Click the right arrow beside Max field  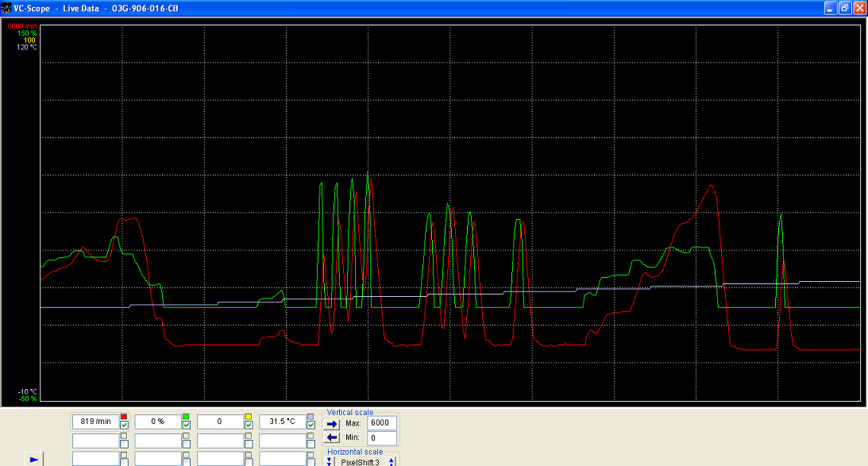333,424
